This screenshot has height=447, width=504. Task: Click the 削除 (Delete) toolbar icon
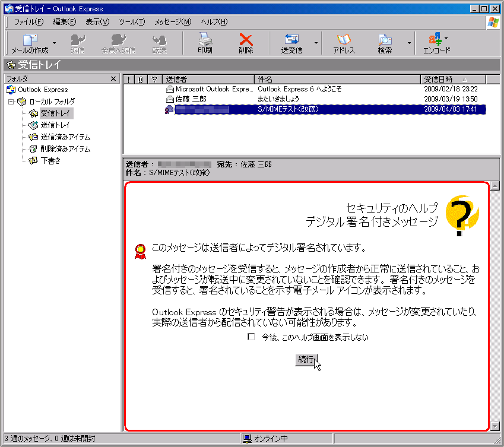[x=246, y=43]
